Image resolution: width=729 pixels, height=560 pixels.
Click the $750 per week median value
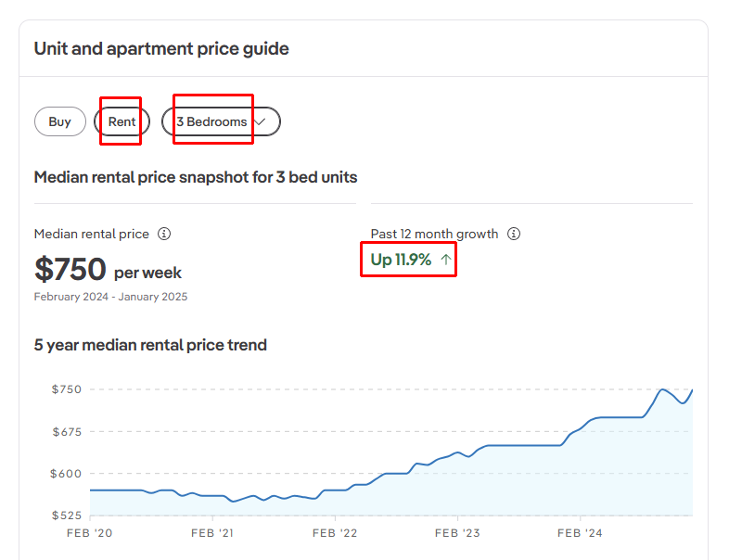(x=108, y=270)
